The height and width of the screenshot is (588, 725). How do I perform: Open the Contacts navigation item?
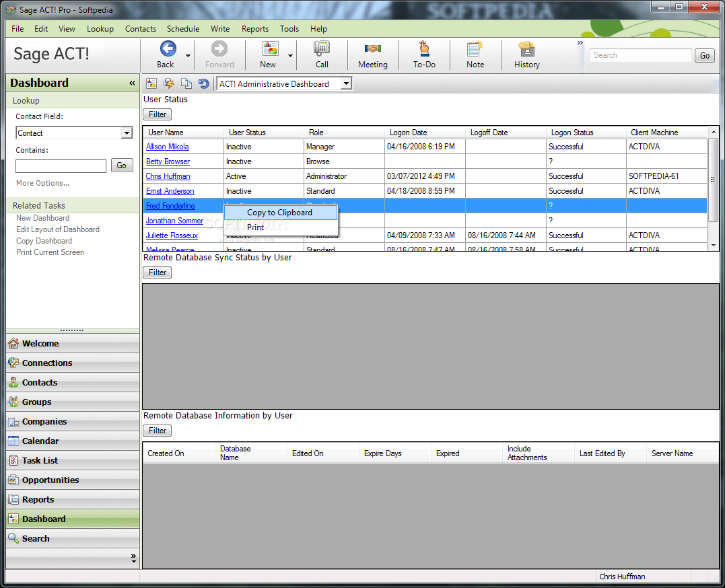pyautogui.click(x=73, y=382)
